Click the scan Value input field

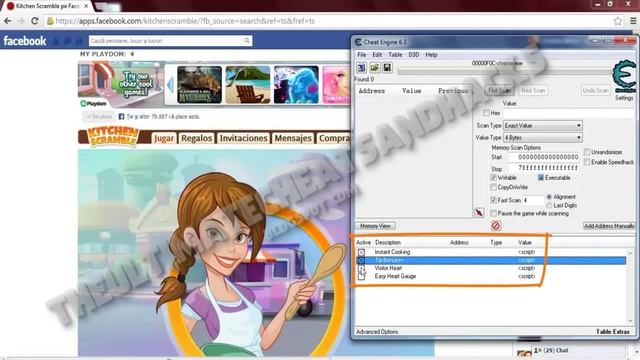tap(569, 113)
